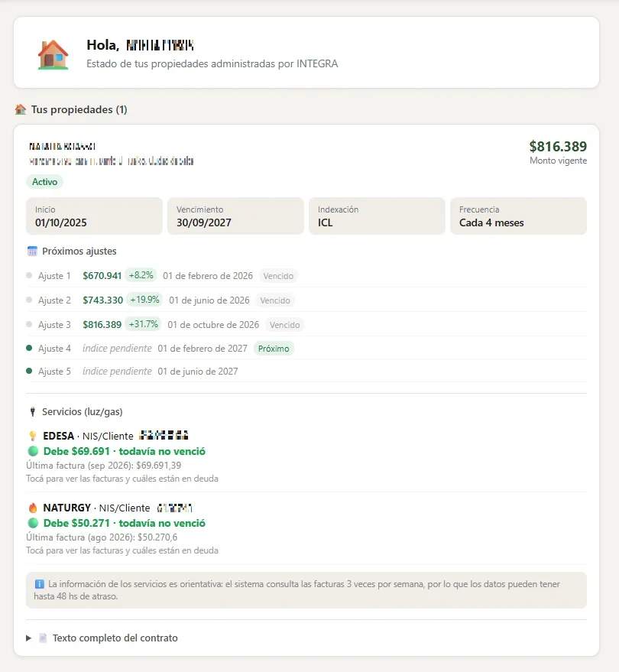619x672 pixels.
Task: Click the $816.389 Monto vigente amount
Action: click(558, 147)
